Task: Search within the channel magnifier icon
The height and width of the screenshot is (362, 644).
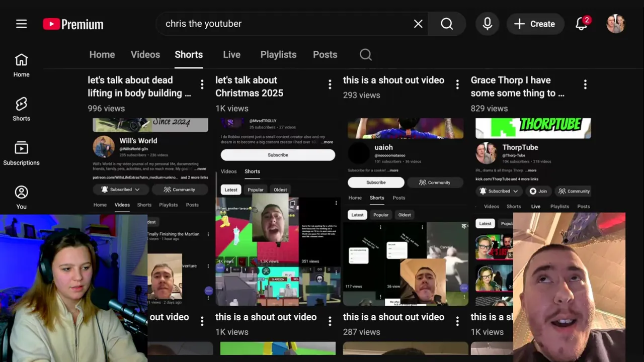Action: coord(366,54)
